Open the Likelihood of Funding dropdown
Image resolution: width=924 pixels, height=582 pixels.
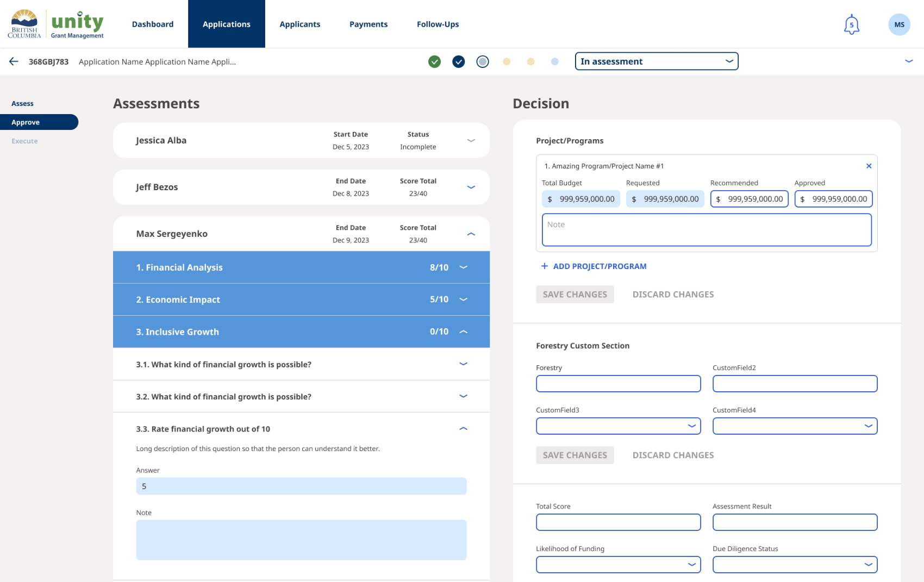click(618, 565)
